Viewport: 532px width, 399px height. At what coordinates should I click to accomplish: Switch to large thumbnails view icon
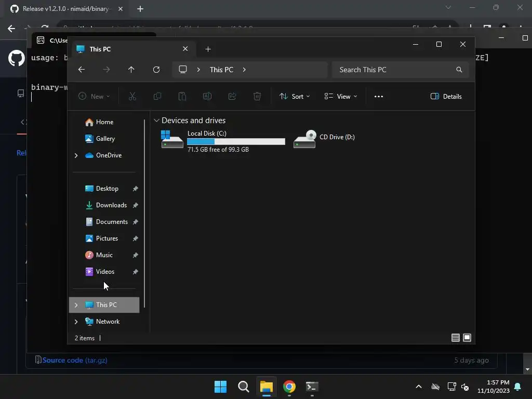tap(467, 338)
